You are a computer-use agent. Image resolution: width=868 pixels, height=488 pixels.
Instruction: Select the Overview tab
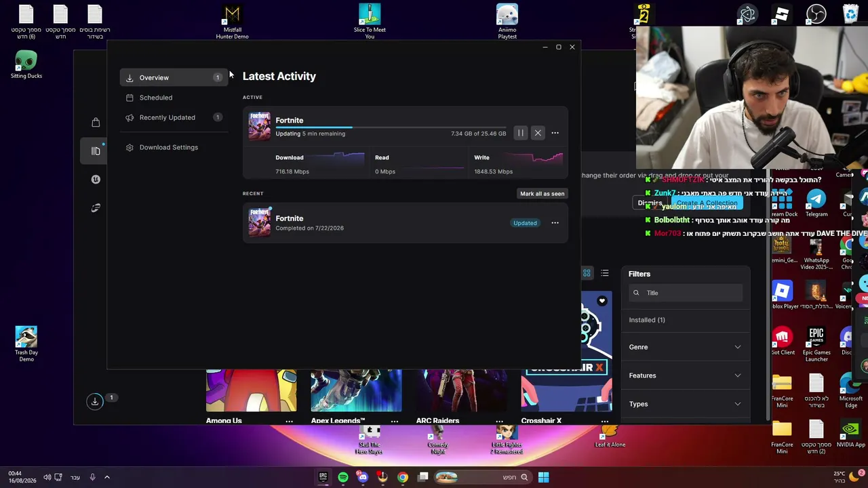(173, 77)
